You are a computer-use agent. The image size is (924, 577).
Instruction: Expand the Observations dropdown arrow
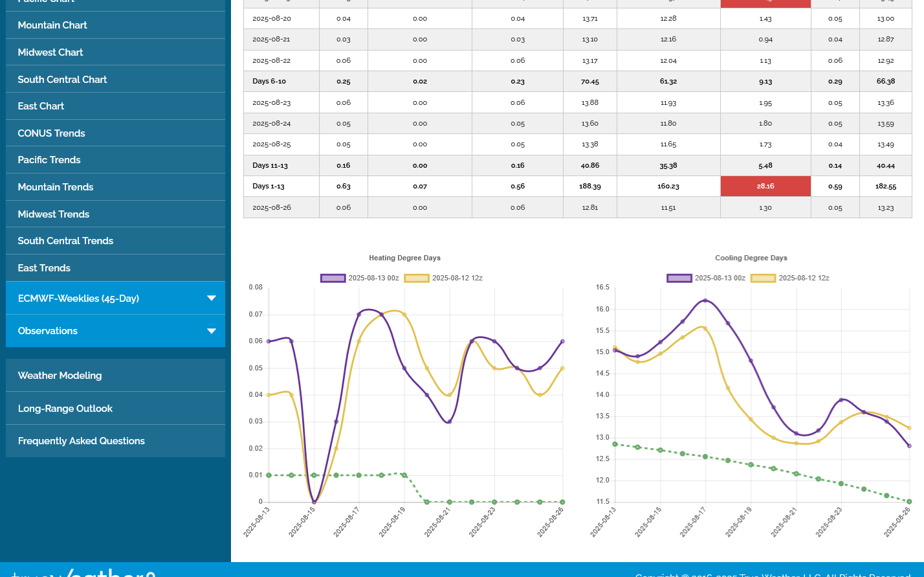[211, 331]
